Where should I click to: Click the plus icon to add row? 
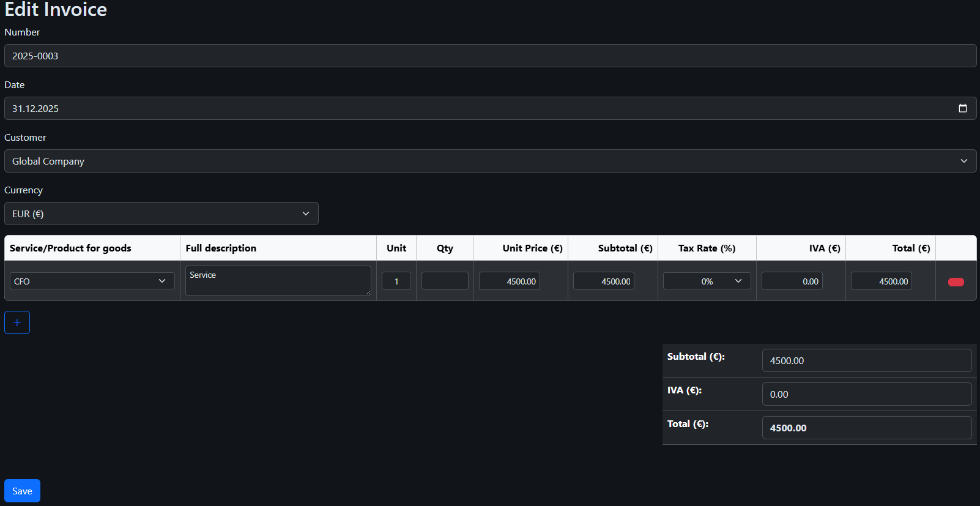click(17, 322)
